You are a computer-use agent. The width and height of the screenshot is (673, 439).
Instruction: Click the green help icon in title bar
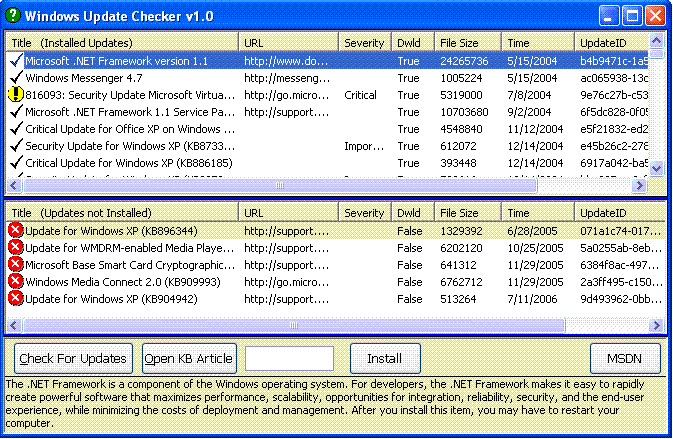[x=13, y=16]
